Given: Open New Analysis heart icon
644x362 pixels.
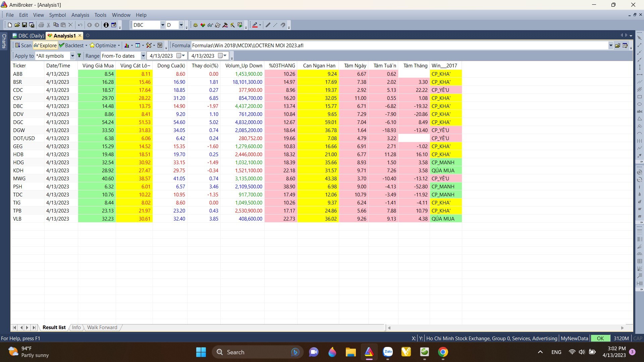Looking at the screenshot, I should tap(203, 25).
